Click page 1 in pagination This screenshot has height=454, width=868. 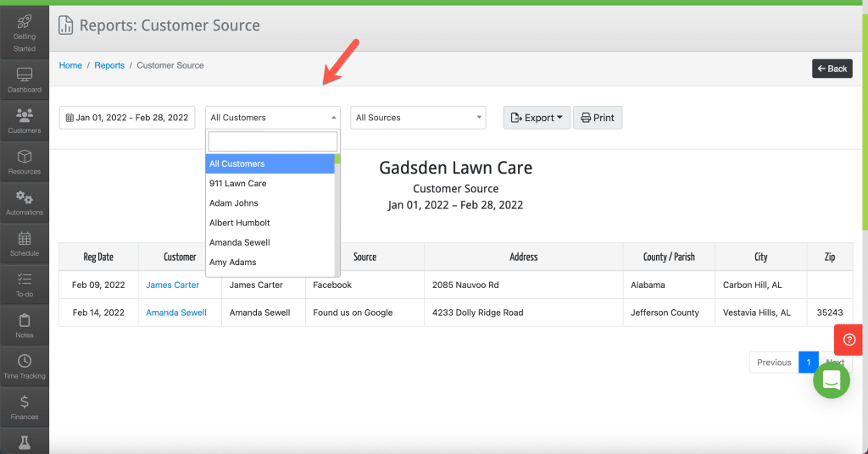(808, 363)
